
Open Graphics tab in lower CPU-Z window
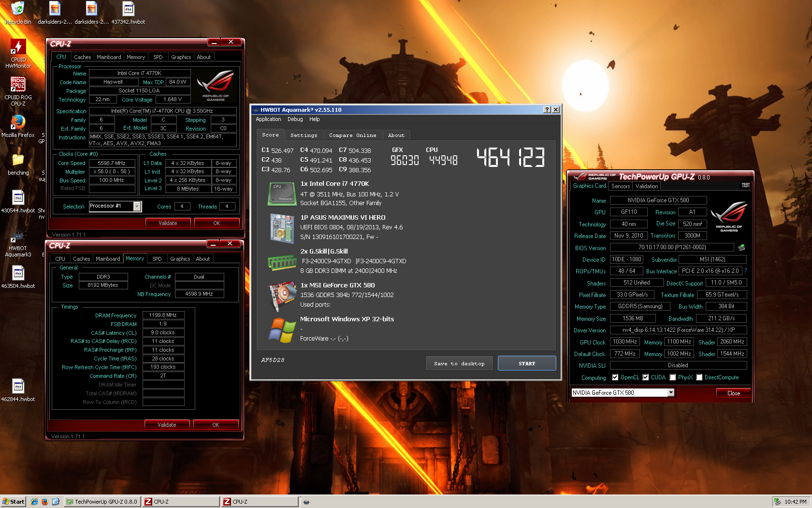click(180, 259)
